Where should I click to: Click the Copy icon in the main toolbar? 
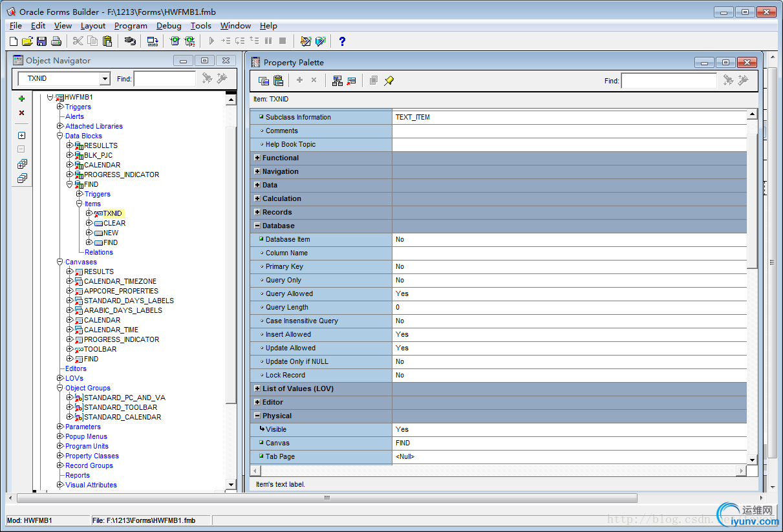[x=92, y=41]
